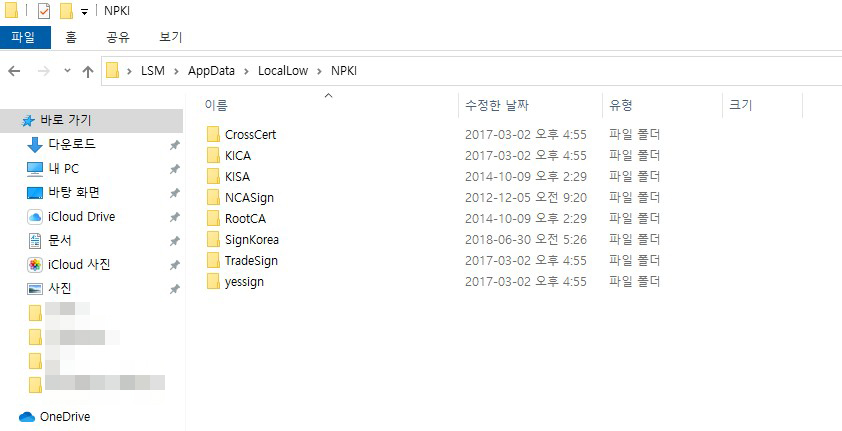Unpin 다운로드 using its pin icon

tap(175, 145)
